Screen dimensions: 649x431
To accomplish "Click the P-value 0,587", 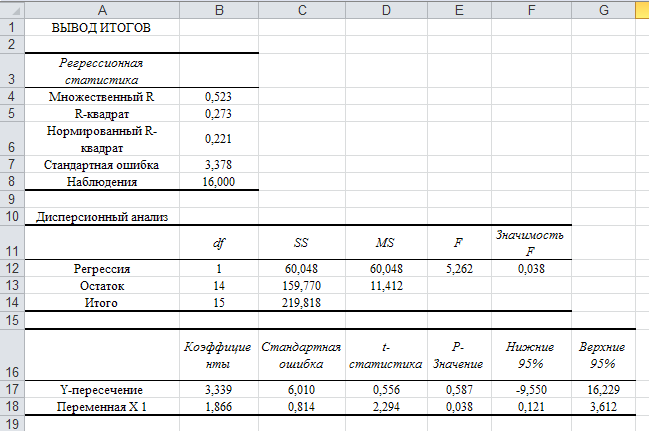I will [459, 390].
